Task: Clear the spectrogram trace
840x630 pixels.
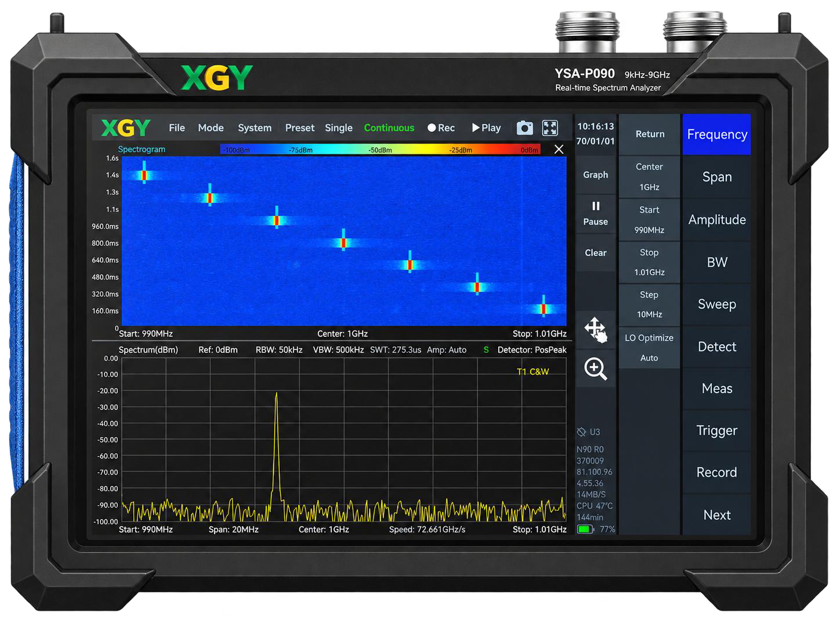Action: pos(596,253)
